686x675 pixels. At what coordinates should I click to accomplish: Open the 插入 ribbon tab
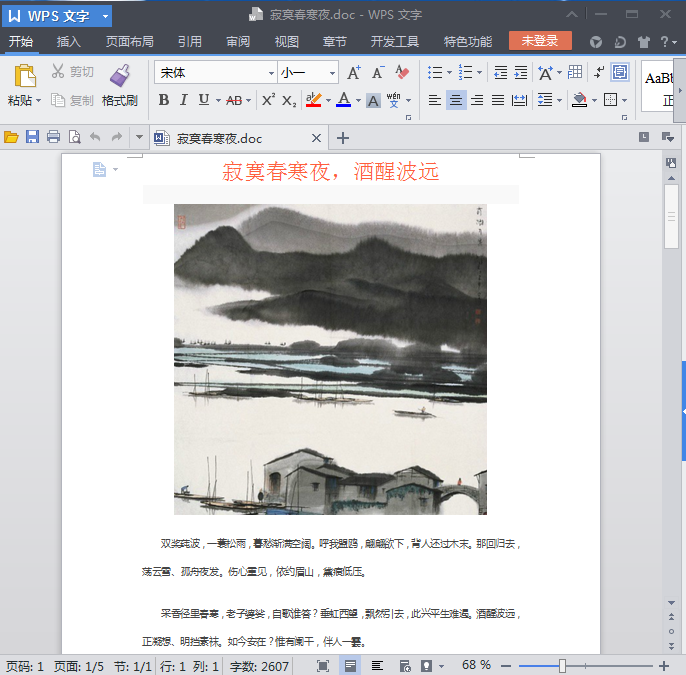pyautogui.click(x=69, y=42)
